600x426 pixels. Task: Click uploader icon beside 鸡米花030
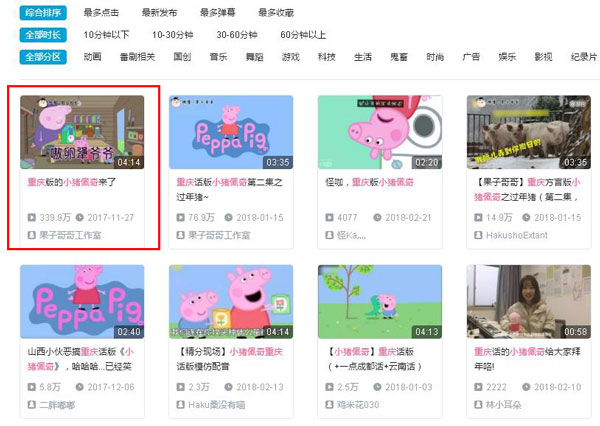pyautogui.click(x=329, y=404)
